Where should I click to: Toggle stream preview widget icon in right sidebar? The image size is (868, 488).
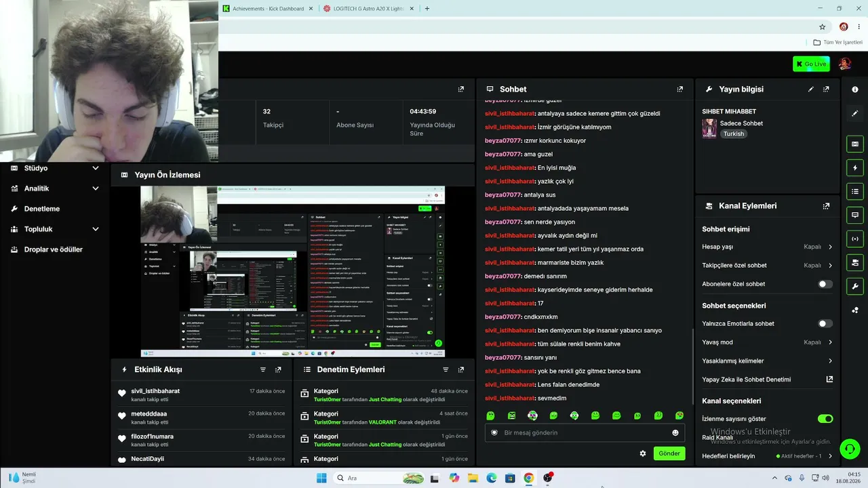coord(855,144)
